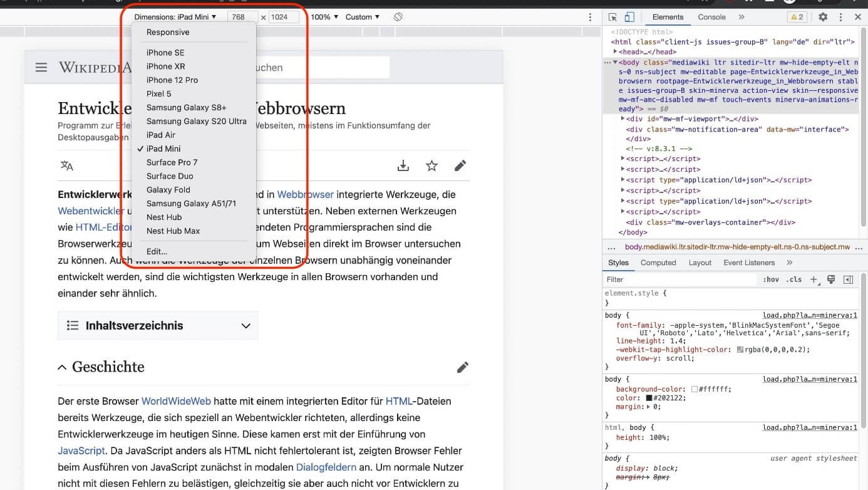Click the width field showing 768
Image resolution: width=868 pixels, height=490 pixels.
(x=242, y=17)
